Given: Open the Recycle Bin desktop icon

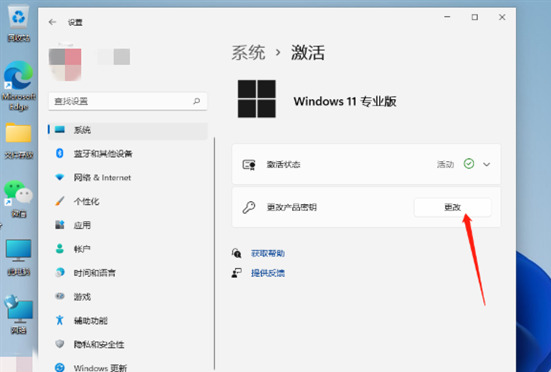Looking at the screenshot, I should click(x=19, y=24).
